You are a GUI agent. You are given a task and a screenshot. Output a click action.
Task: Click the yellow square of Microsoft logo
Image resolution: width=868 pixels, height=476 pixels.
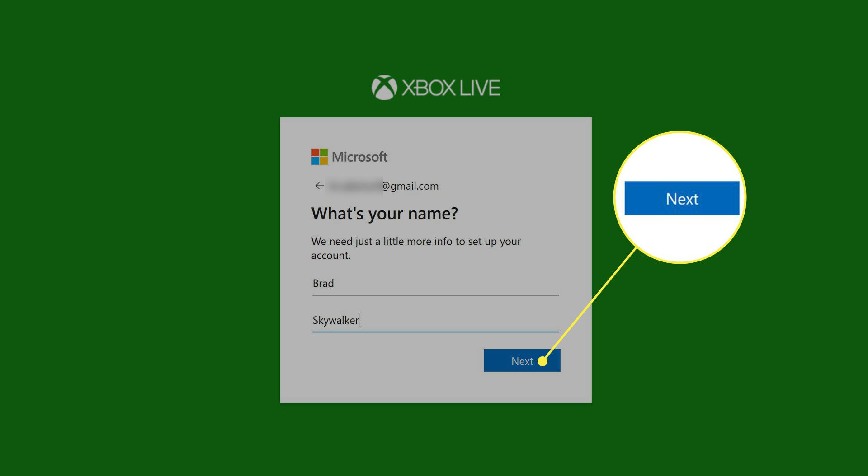click(324, 161)
